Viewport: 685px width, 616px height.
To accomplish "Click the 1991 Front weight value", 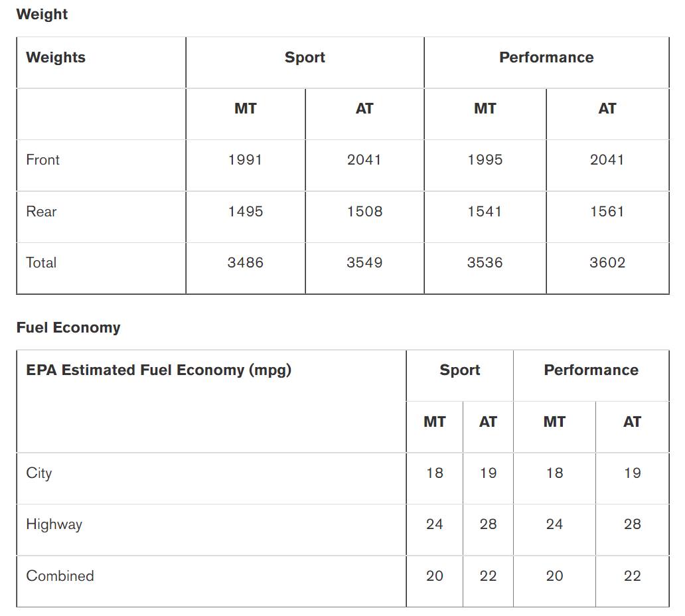I will click(246, 159).
